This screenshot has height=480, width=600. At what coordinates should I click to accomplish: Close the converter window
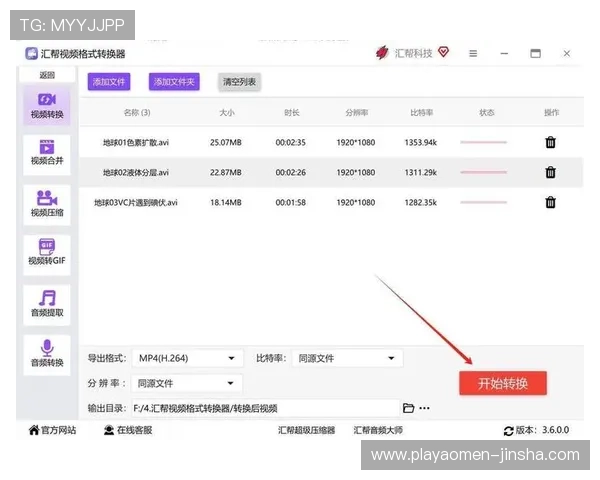(567, 54)
